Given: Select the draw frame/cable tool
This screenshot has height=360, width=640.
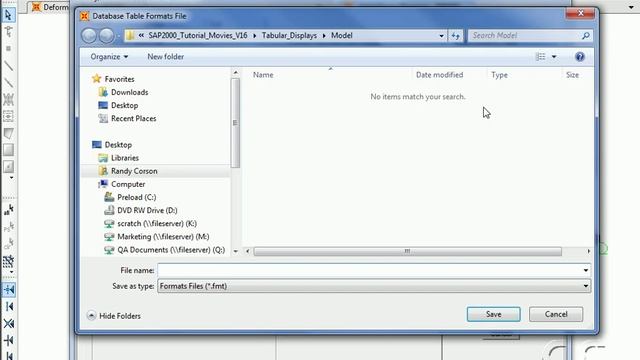Looking at the screenshot, I should (8, 65).
